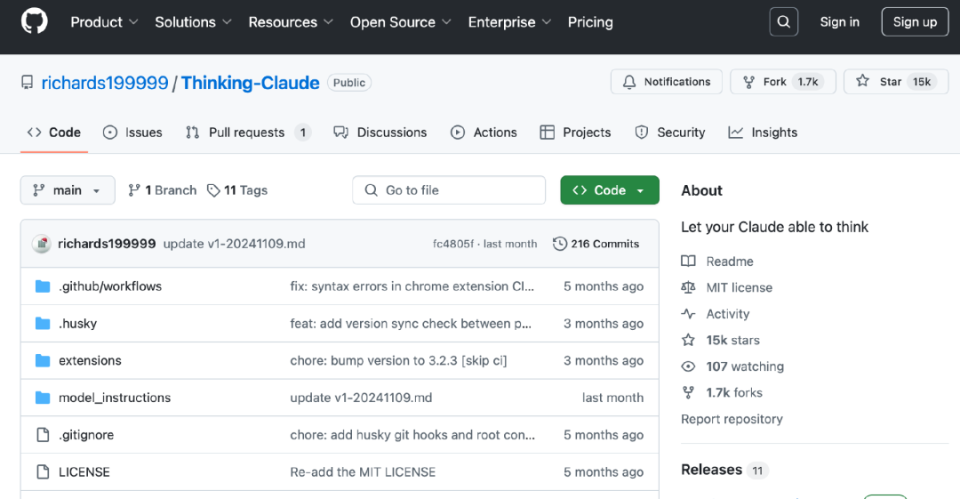
Task: Switch to the Issues tab
Action: 133,132
